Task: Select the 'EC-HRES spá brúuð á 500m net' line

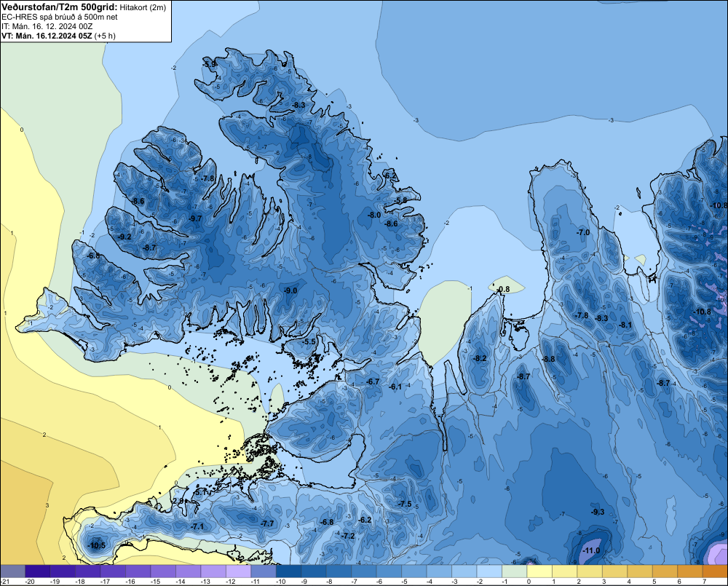Action: 60,17
